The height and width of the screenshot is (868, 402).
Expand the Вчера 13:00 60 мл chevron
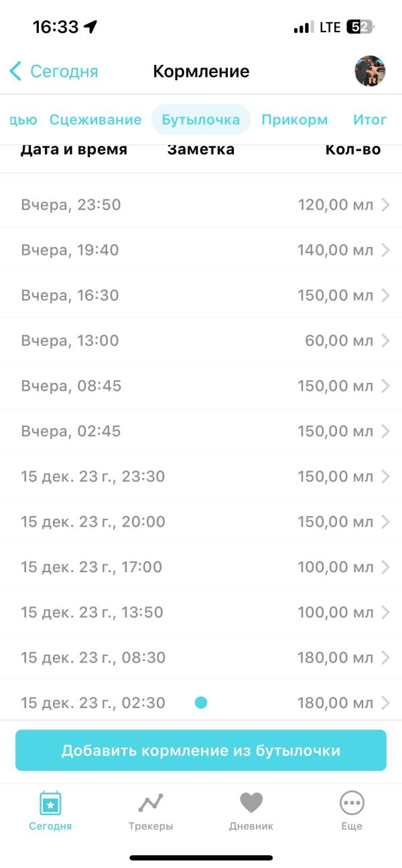385,341
